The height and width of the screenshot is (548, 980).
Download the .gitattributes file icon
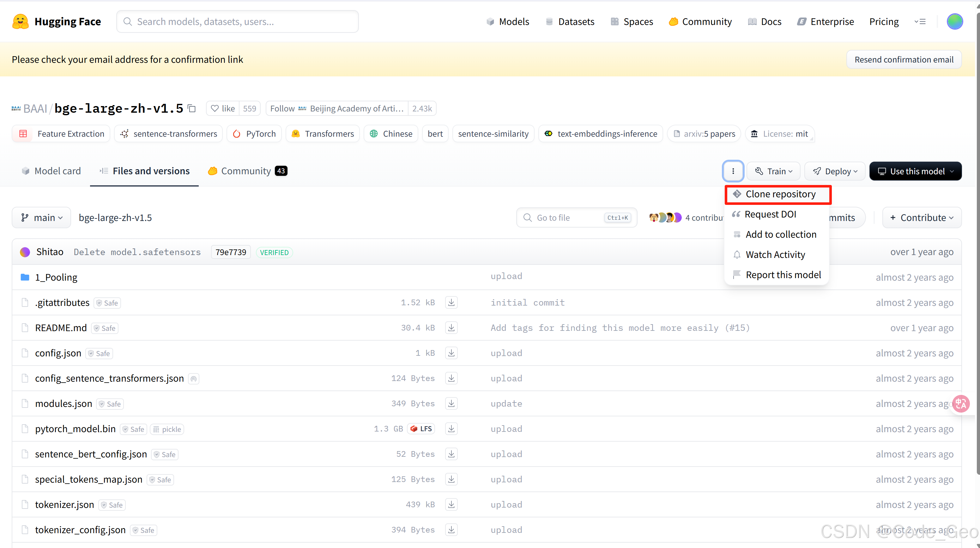click(x=451, y=302)
